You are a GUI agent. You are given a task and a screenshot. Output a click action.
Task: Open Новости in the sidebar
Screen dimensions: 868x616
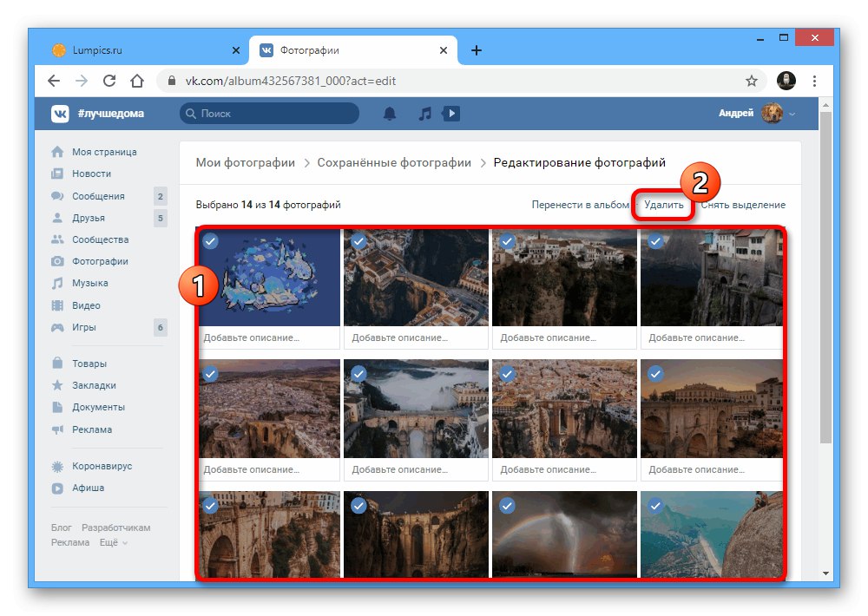[91, 174]
